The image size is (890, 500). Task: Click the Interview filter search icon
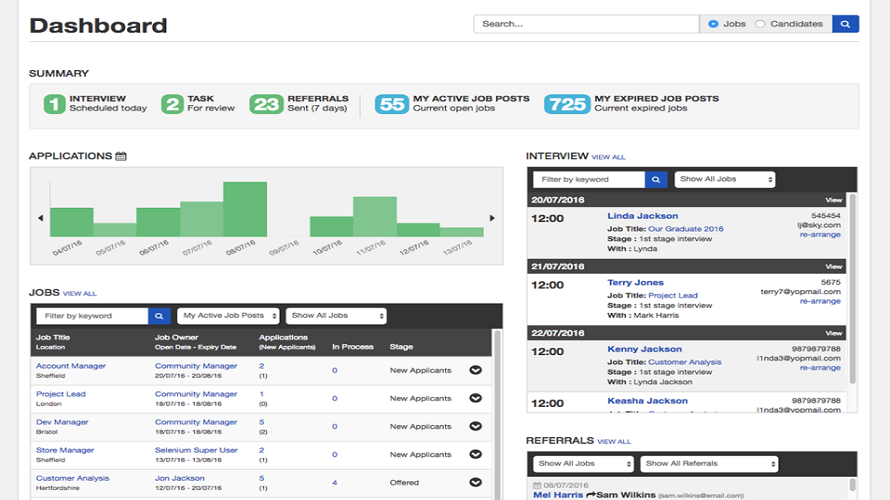(656, 180)
